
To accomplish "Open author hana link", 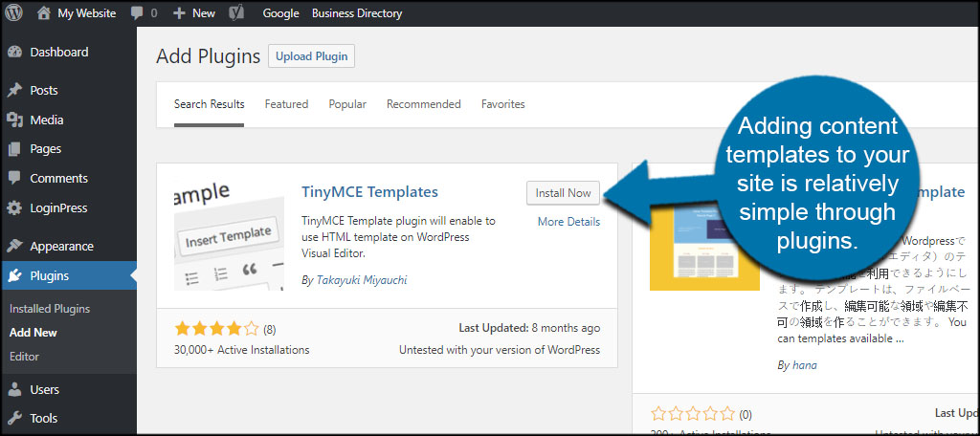I will point(804,365).
